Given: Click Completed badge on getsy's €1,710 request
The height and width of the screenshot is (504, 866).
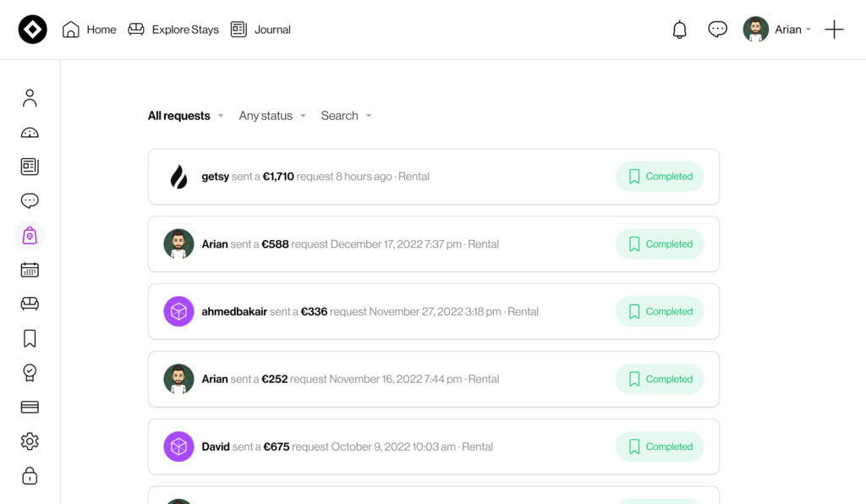Looking at the screenshot, I should tap(660, 177).
